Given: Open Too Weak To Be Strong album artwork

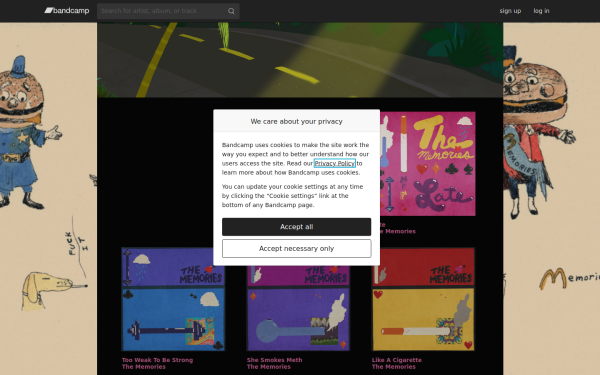Looking at the screenshot, I should click(x=173, y=299).
